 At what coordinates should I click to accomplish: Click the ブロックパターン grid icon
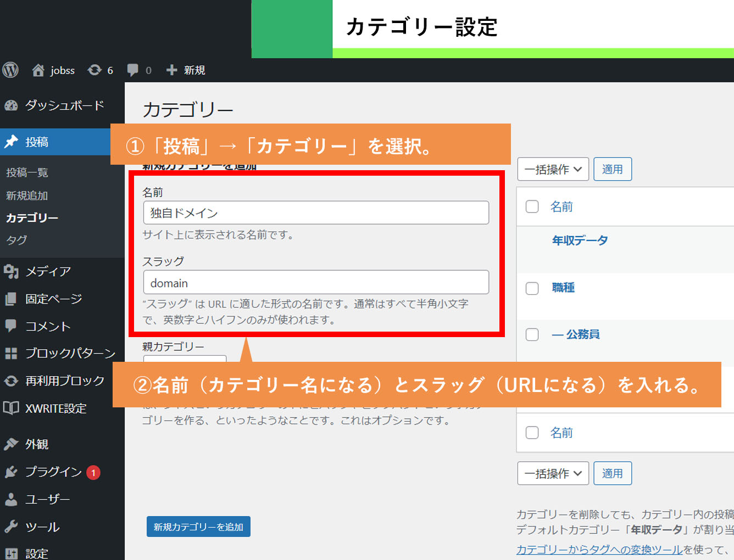coord(11,353)
